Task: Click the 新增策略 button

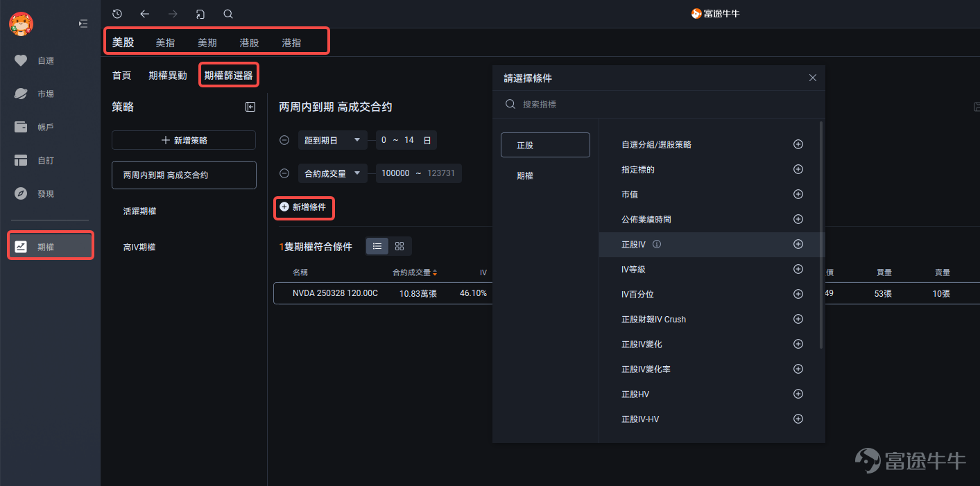Action: pos(184,140)
